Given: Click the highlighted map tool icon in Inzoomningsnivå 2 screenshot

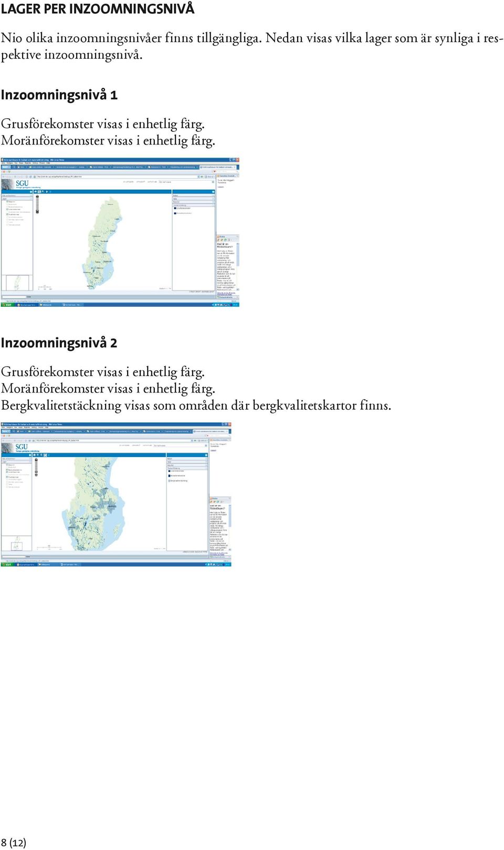Looking at the screenshot, I should click(x=45, y=455).
